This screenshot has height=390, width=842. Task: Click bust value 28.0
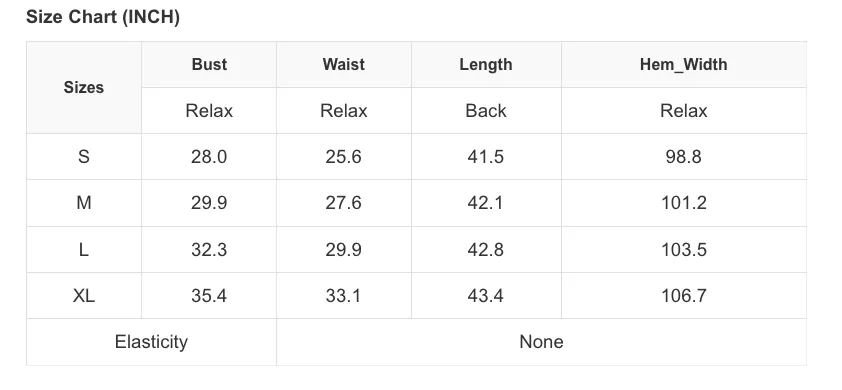209,157
